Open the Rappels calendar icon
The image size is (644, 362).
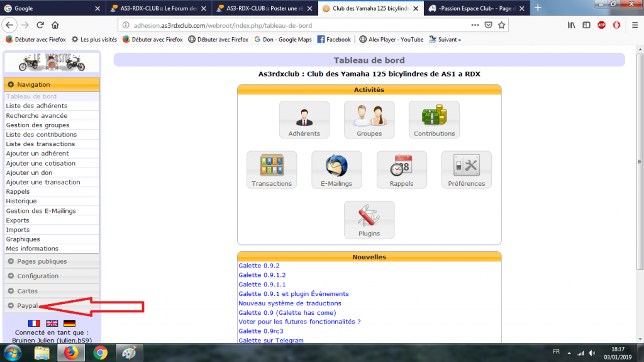pyautogui.click(x=401, y=169)
